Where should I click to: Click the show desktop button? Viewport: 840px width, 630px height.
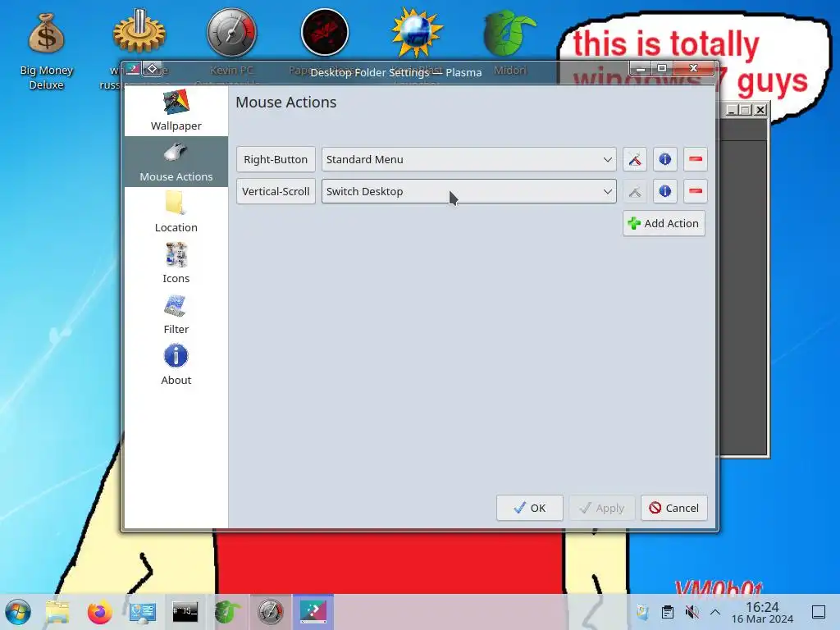coord(819,612)
